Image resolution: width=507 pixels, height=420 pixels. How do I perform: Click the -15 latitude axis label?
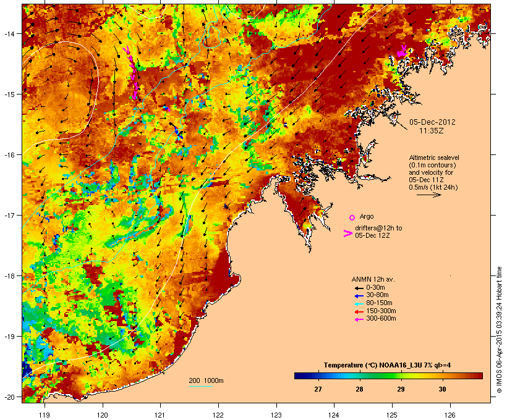9,94
